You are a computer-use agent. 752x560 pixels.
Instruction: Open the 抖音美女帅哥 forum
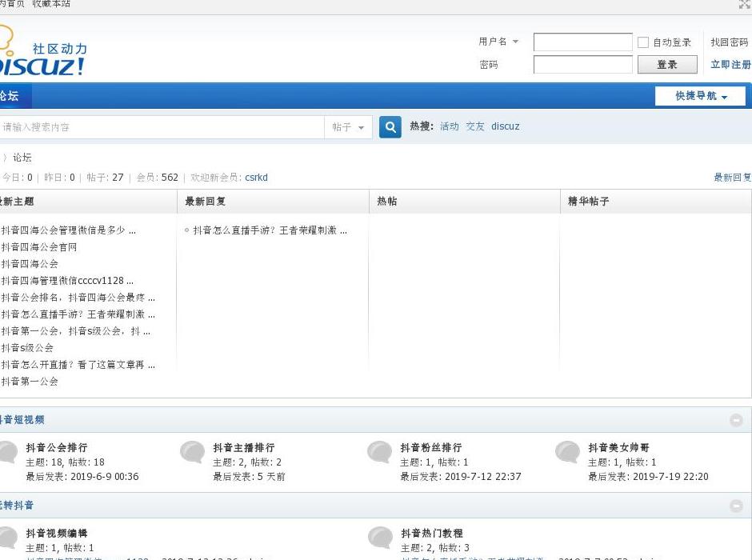(618, 448)
